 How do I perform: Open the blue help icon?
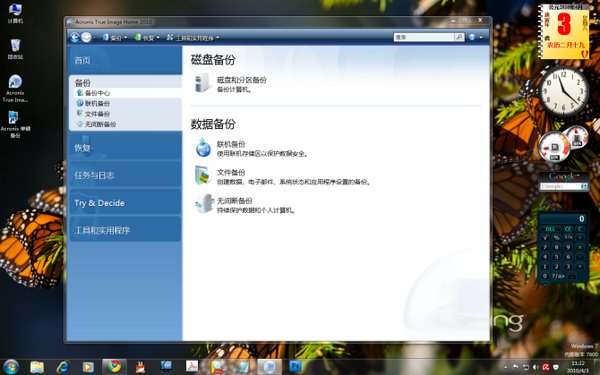click(472, 37)
